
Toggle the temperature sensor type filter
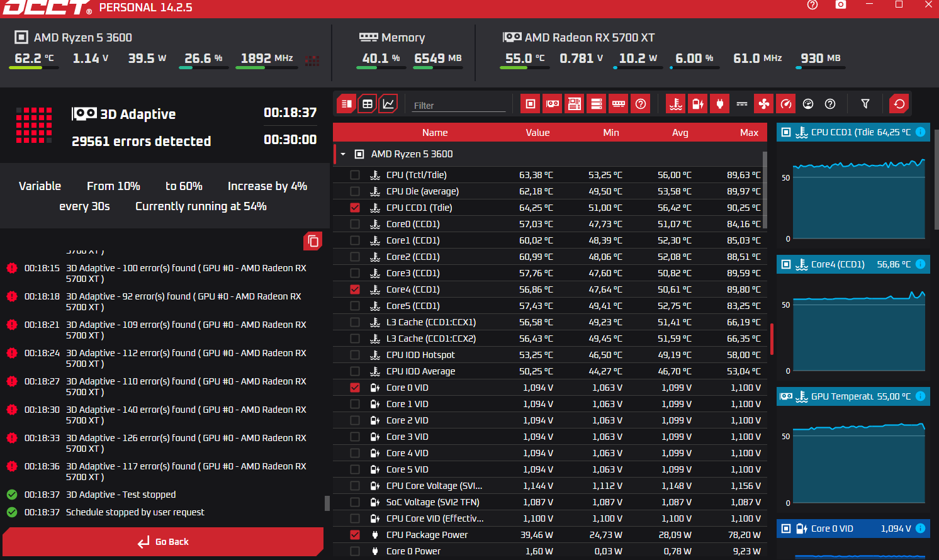click(x=676, y=104)
